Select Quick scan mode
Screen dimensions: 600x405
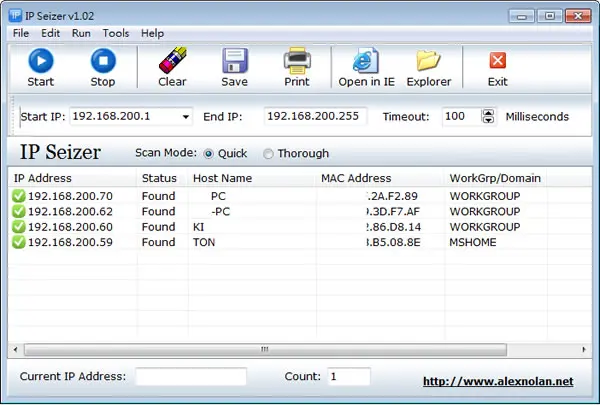point(209,154)
